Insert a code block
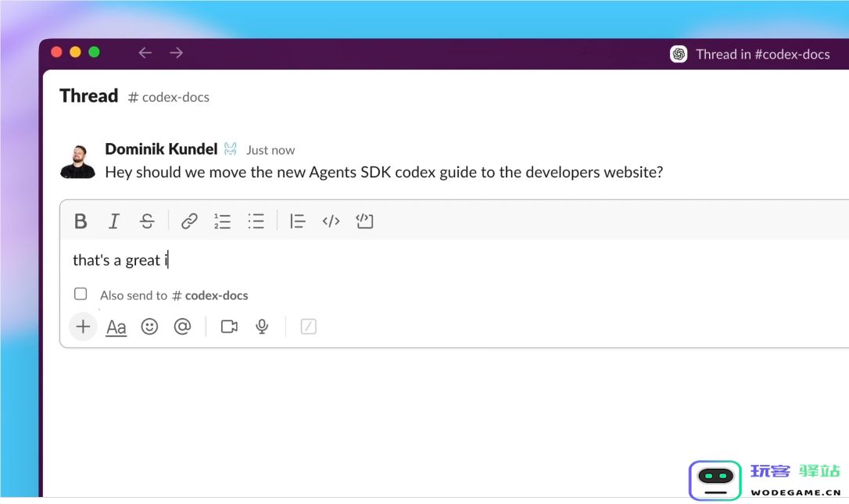849x504 pixels. click(x=364, y=221)
